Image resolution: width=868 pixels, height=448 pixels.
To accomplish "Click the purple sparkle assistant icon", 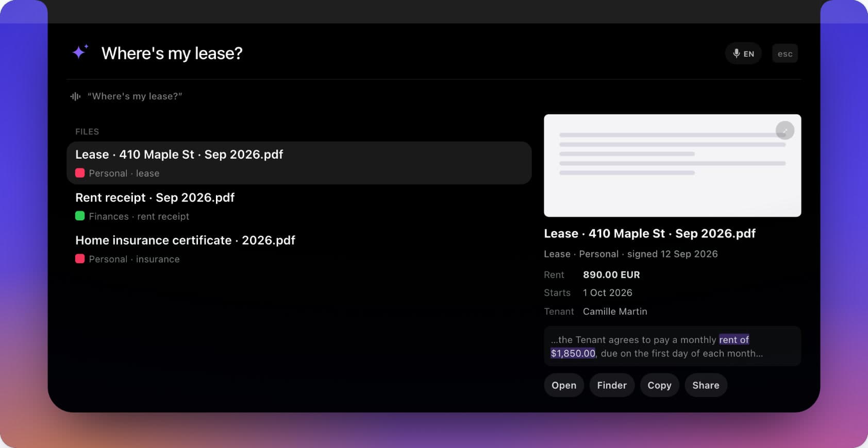I will click(80, 52).
